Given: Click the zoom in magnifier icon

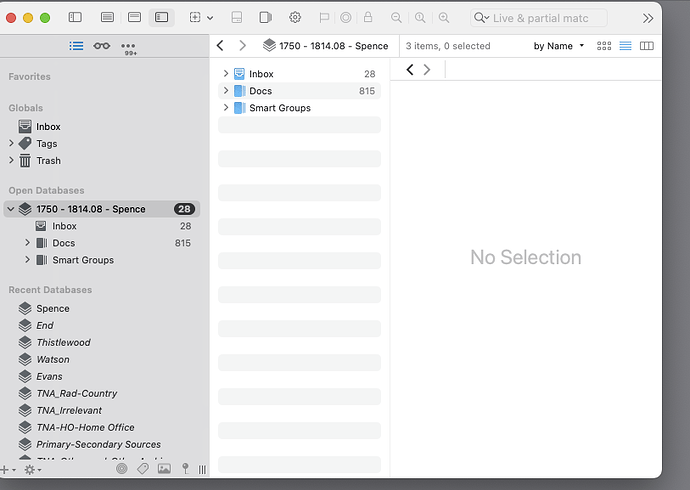Looking at the screenshot, I should (x=444, y=18).
